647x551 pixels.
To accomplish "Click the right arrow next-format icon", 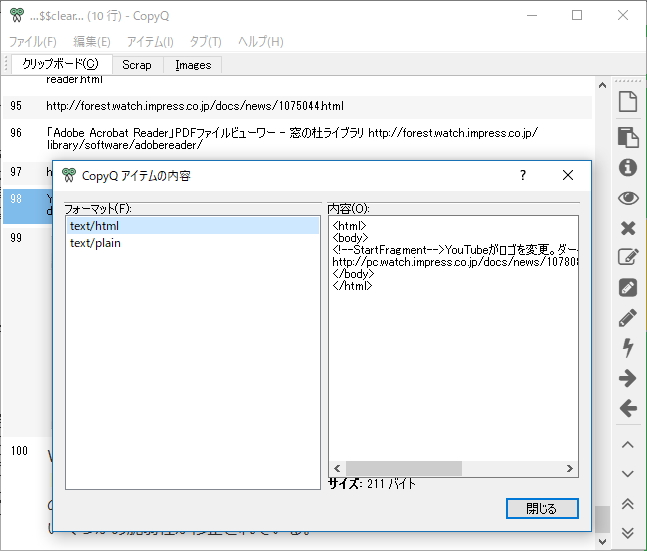I will [x=628, y=378].
